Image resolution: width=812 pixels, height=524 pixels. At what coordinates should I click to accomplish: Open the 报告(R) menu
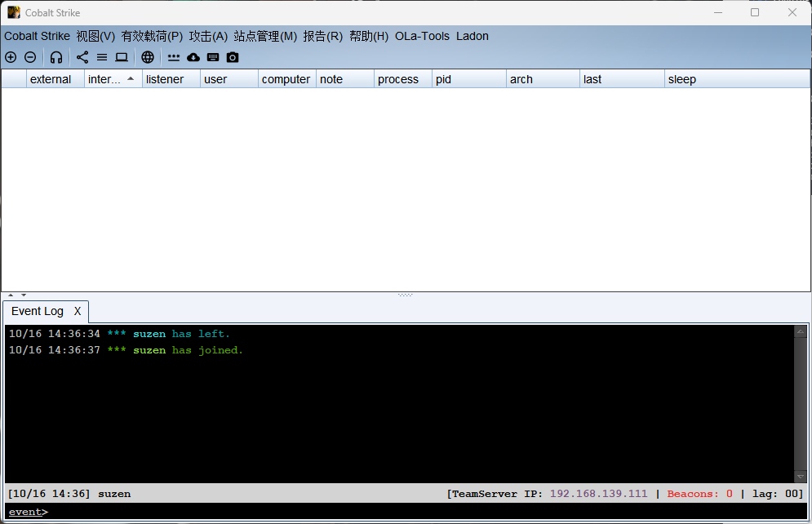click(x=323, y=36)
